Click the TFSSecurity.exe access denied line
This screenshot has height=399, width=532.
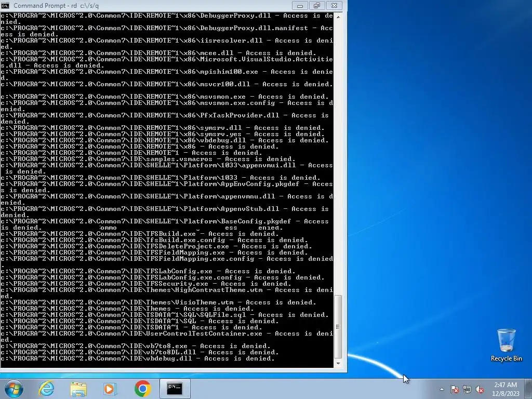[x=146, y=284]
